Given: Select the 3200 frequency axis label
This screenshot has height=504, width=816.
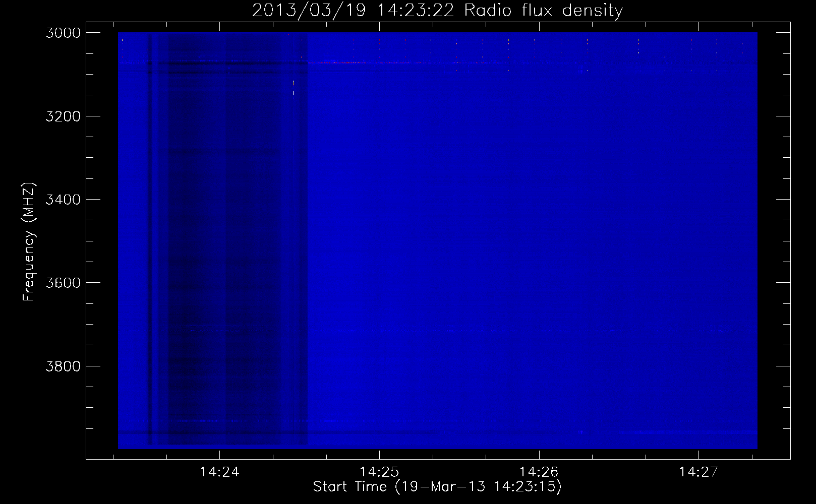Looking at the screenshot, I should (x=63, y=116).
